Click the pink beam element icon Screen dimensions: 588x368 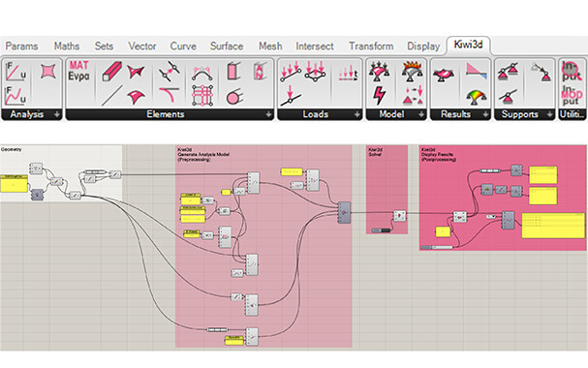(111, 71)
